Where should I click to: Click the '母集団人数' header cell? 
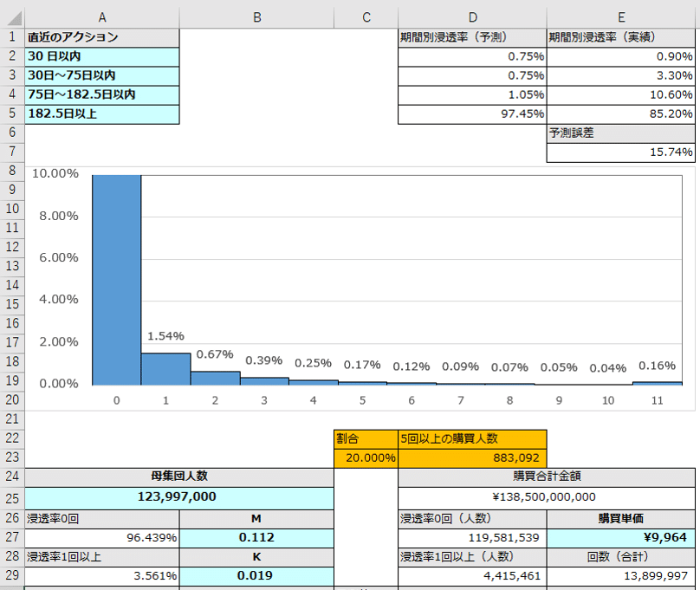pos(179,477)
